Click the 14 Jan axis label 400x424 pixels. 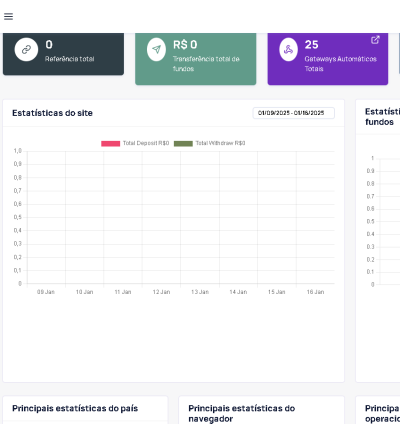tap(238, 292)
